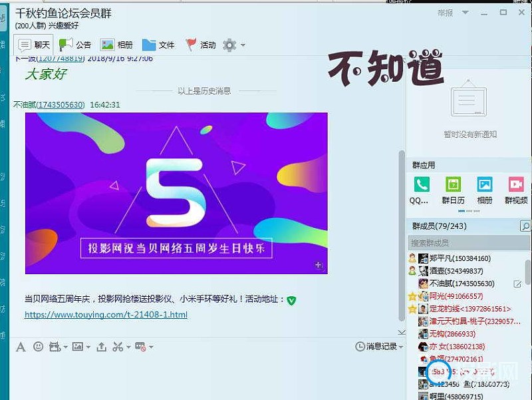Click the group name 千秋钓鱼论坛会员群
This screenshot has width=532, height=400.
click(63, 13)
